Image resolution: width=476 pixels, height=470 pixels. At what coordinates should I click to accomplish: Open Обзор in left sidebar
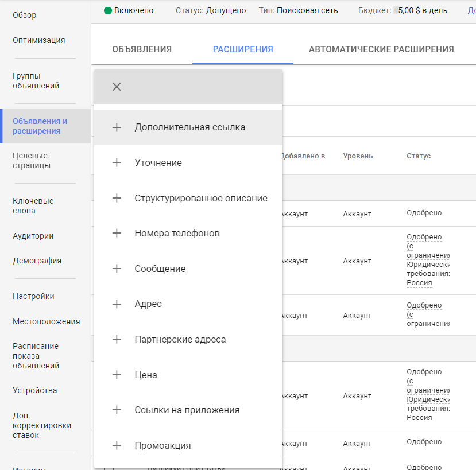point(24,15)
